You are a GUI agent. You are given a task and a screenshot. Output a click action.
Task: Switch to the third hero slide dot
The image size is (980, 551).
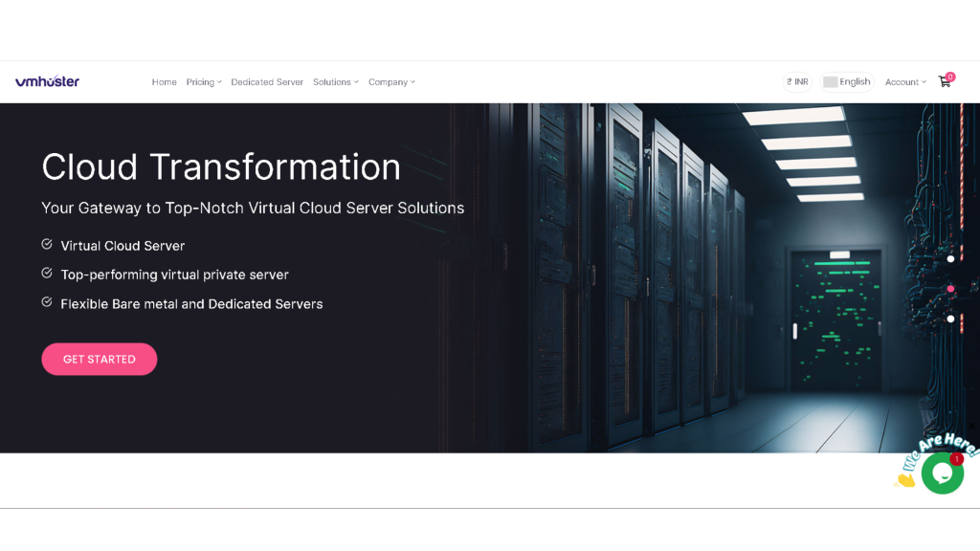950,319
